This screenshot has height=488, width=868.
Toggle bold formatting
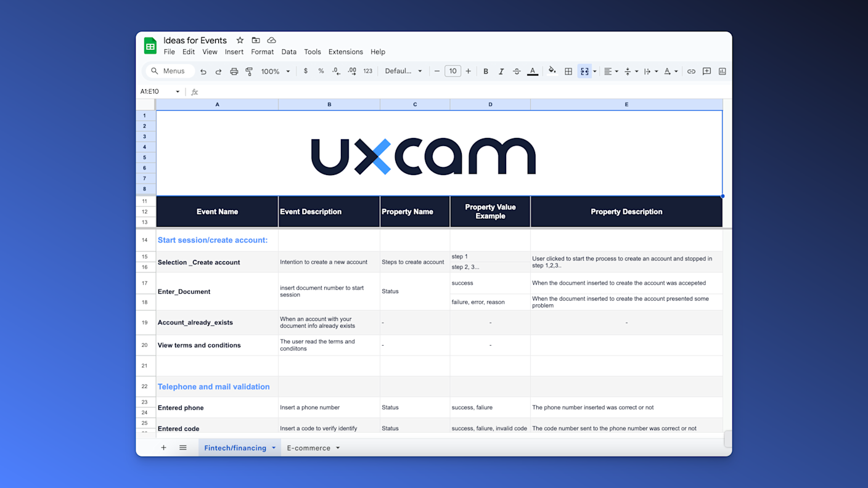click(486, 71)
